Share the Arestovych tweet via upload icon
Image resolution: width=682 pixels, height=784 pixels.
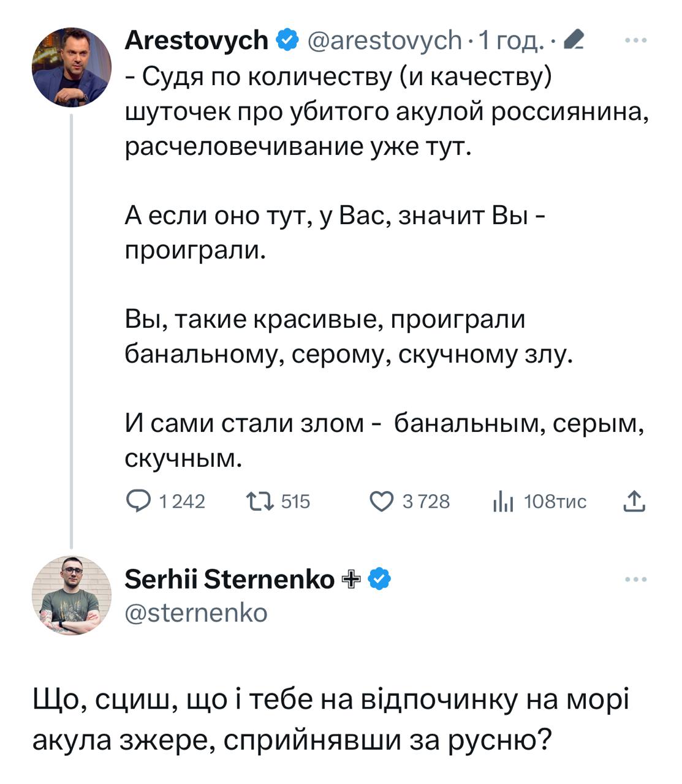634,501
